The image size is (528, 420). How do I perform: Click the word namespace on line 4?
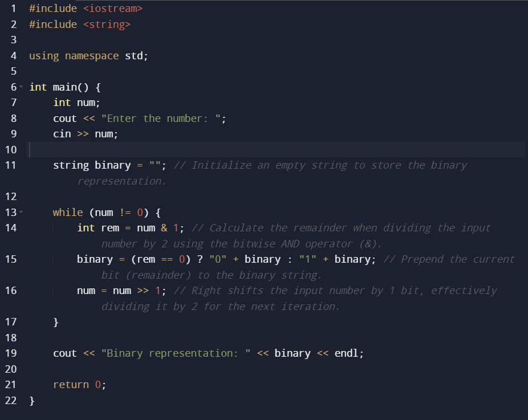pos(92,56)
